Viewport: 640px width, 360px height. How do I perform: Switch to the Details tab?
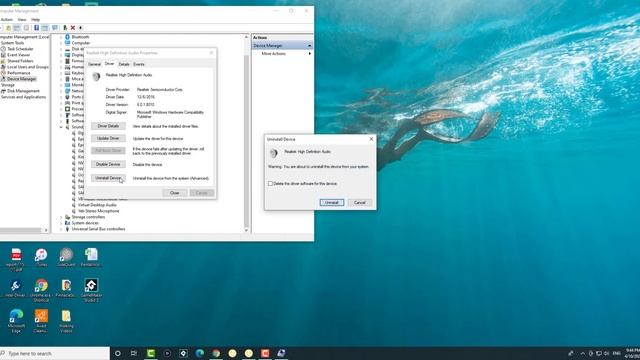(124, 64)
